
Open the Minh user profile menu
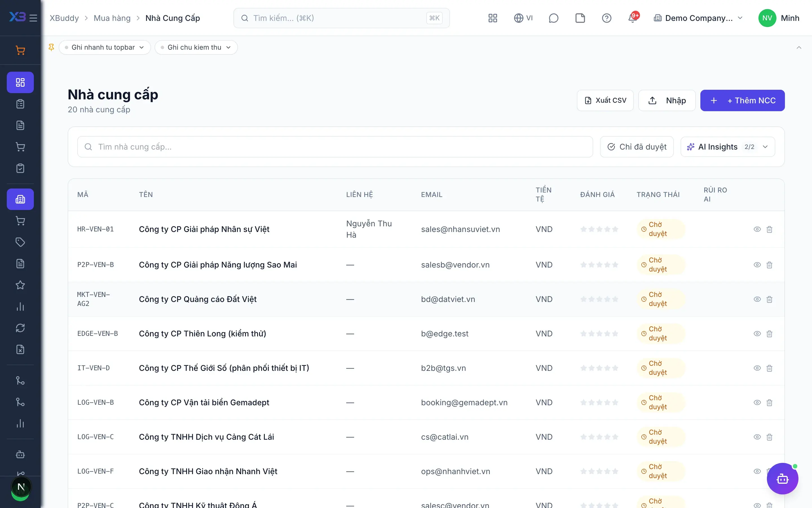click(778, 18)
